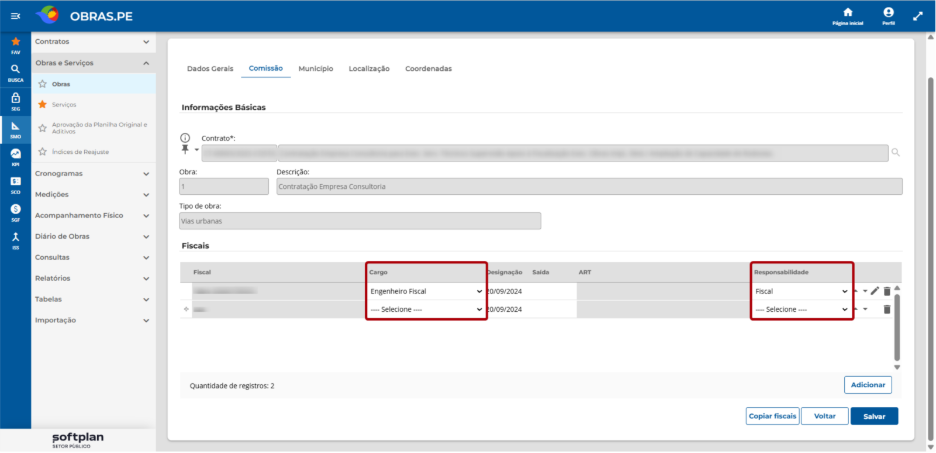The width and height of the screenshot is (936, 453).
Task: Open the BUSCA search sidebar icon
Action: coord(16,73)
